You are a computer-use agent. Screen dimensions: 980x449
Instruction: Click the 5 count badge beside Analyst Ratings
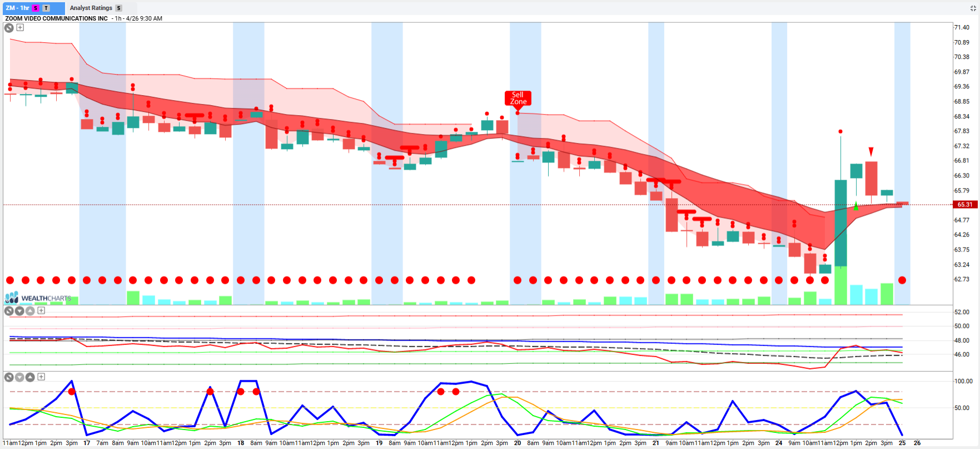[x=118, y=8]
